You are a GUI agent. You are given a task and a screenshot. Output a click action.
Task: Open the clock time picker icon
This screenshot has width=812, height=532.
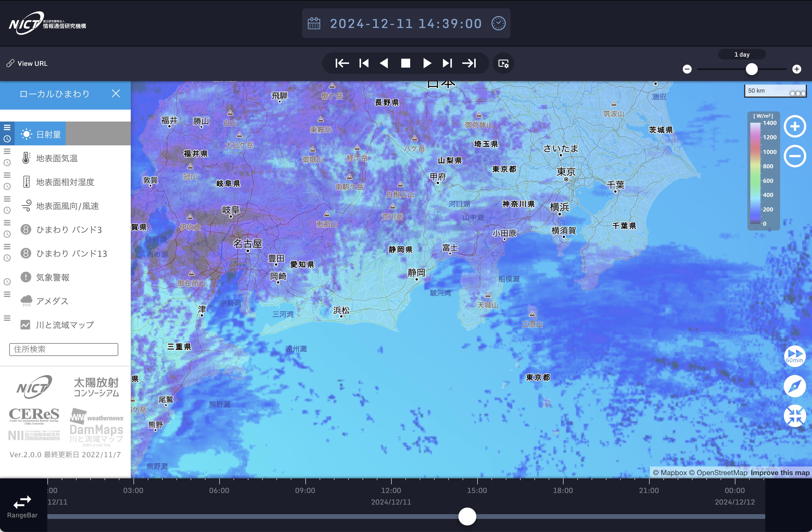pos(498,24)
